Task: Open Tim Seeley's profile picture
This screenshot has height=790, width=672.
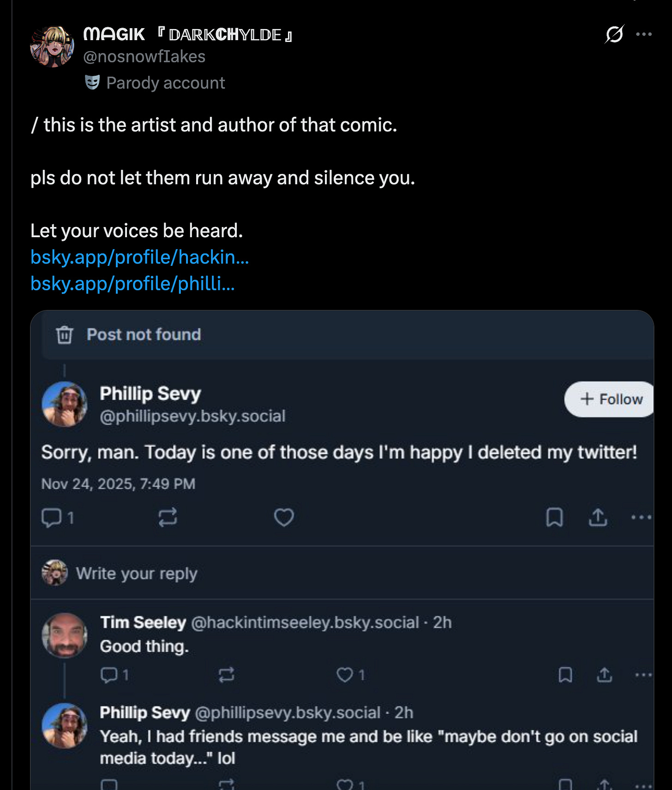Action: pos(65,635)
